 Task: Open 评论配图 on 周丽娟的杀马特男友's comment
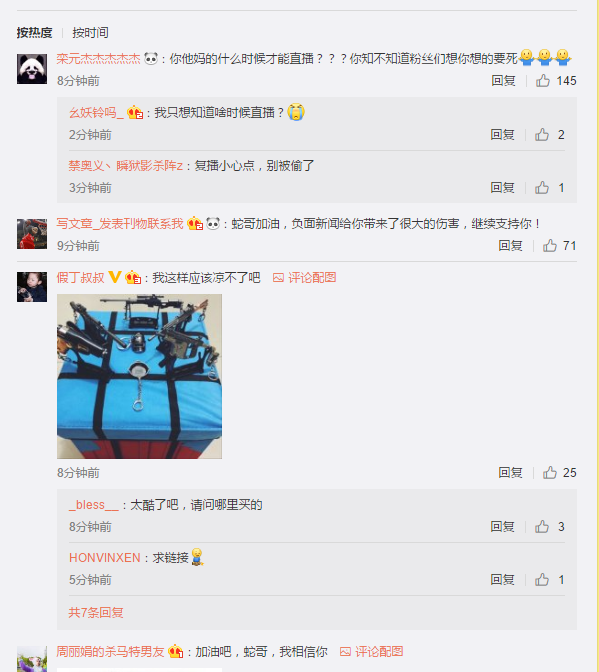(x=371, y=652)
